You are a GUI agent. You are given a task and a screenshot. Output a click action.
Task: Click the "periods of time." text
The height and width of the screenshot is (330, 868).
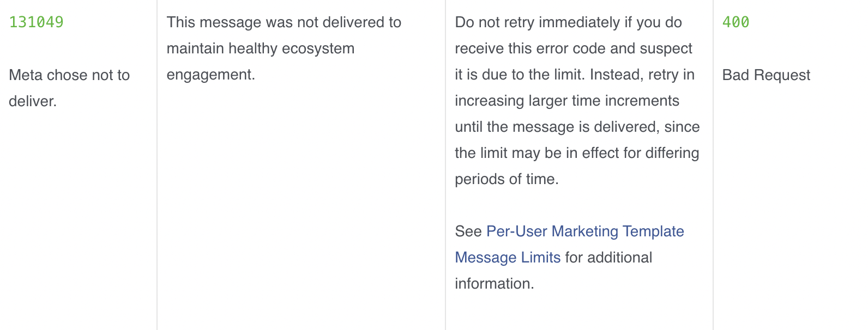(507, 179)
